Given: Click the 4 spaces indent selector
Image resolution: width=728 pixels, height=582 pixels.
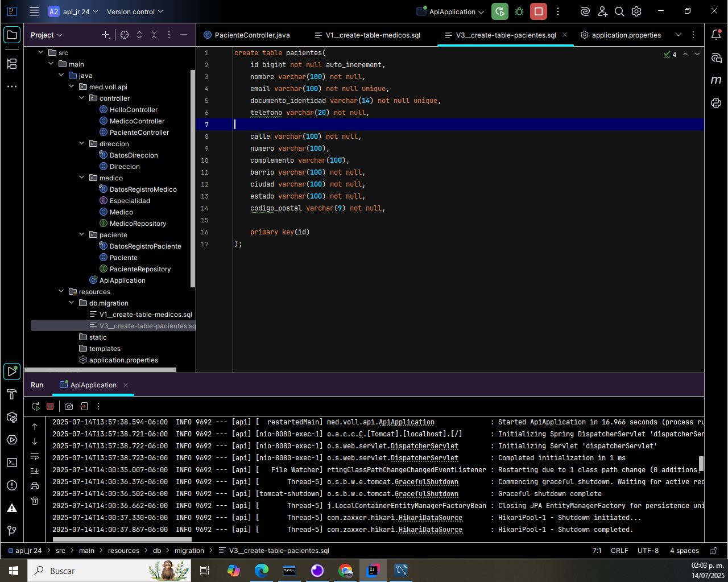Looking at the screenshot, I should 684,551.
